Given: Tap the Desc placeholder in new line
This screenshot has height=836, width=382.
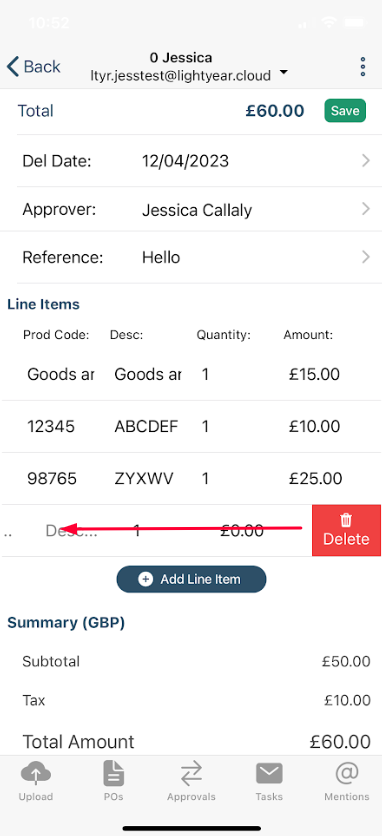Looking at the screenshot, I should pos(71,530).
